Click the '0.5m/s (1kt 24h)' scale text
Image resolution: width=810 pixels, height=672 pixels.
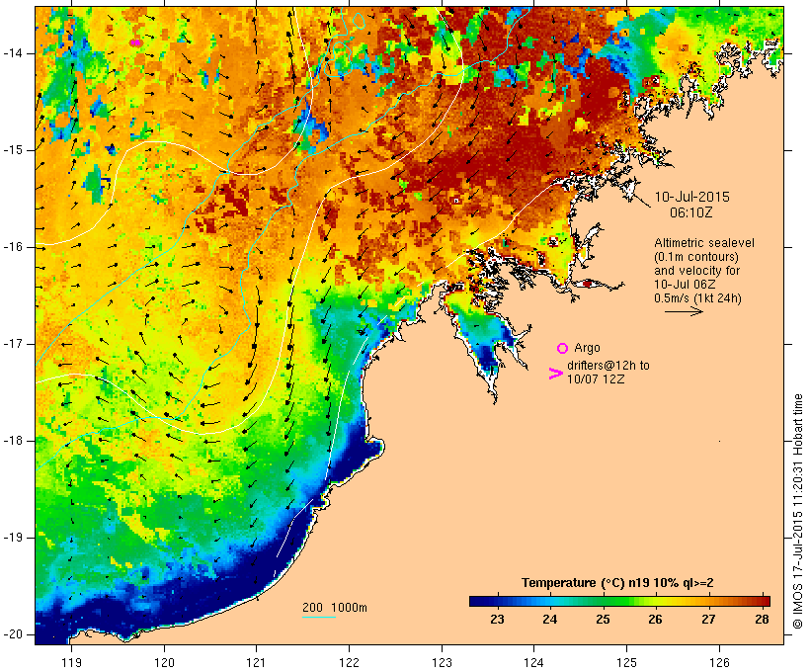[698, 298]
